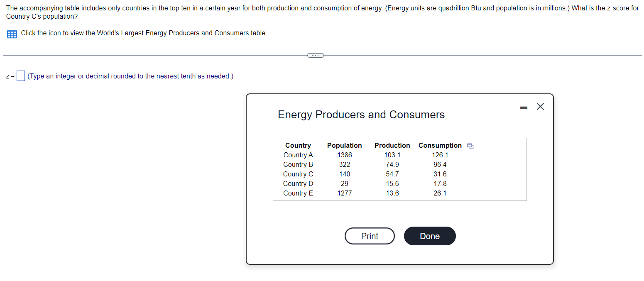Open the "Click the icon to view" table link
644x281 pixels.
click(144, 33)
